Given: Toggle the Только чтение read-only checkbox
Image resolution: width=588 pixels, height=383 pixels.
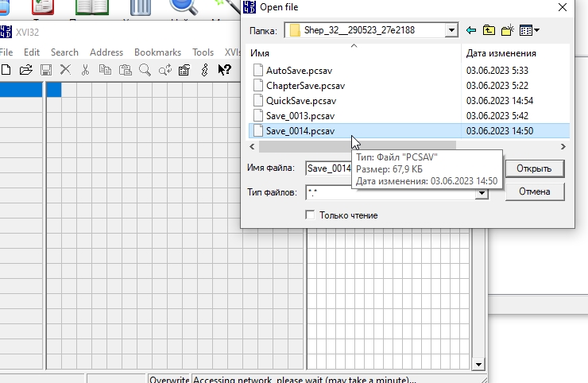Looking at the screenshot, I should click(x=310, y=215).
